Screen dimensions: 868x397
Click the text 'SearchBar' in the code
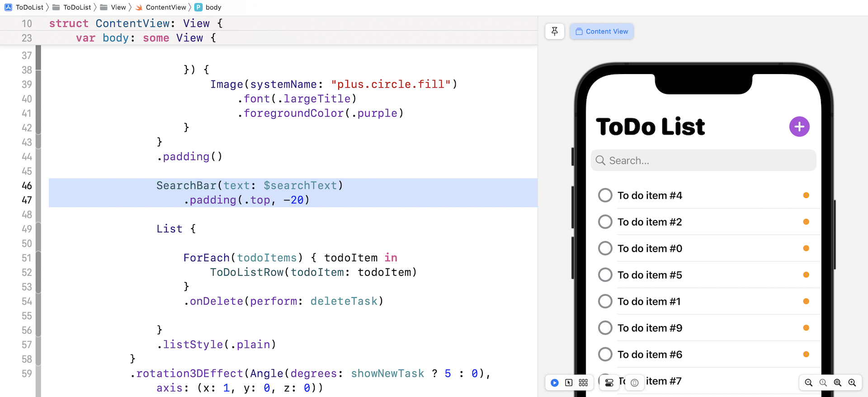click(186, 186)
